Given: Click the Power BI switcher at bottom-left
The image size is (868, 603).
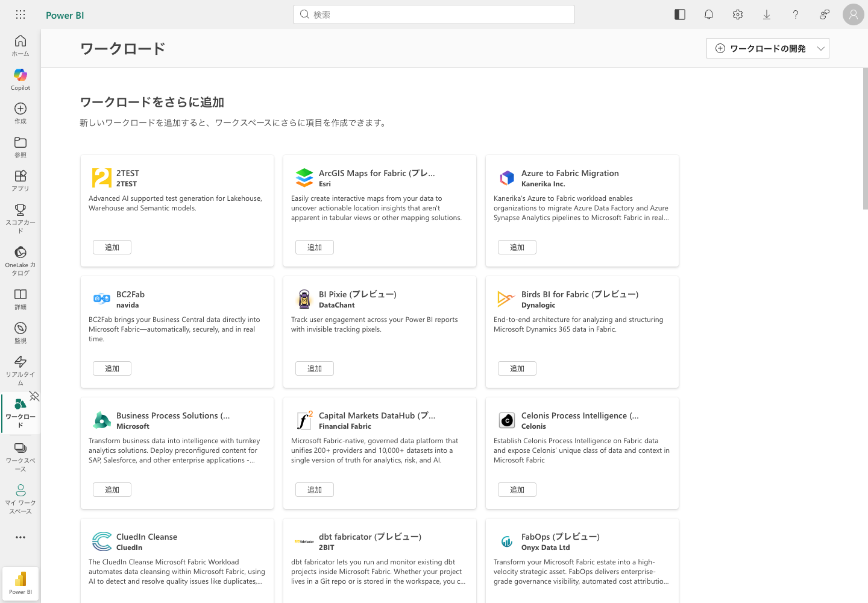Looking at the screenshot, I should pyautogui.click(x=20, y=583).
